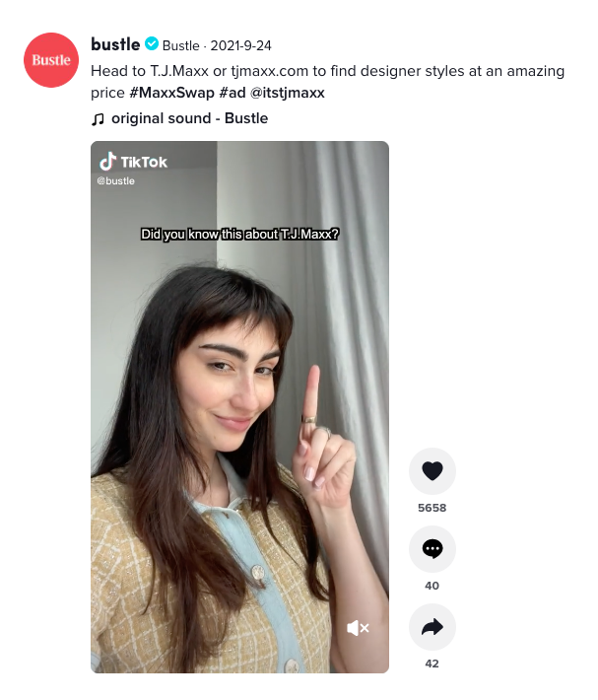Open the #ad hashtag
This screenshot has width=598, height=700.
click(233, 93)
